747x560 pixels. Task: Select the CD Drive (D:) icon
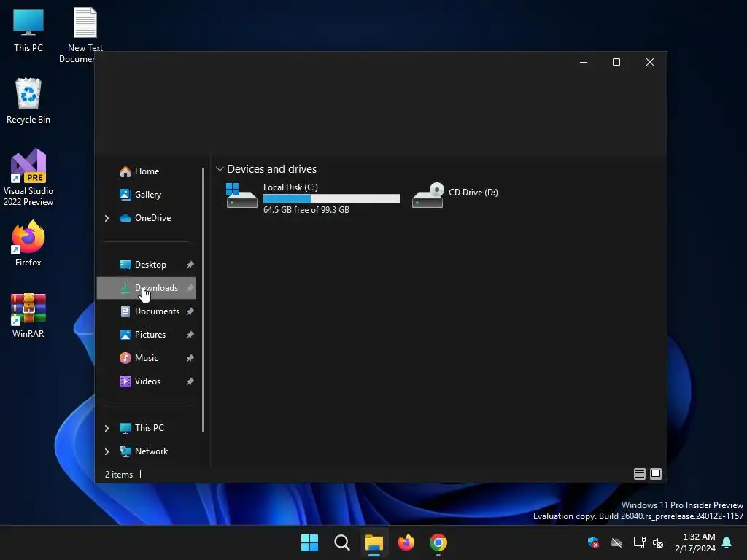tap(427, 195)
